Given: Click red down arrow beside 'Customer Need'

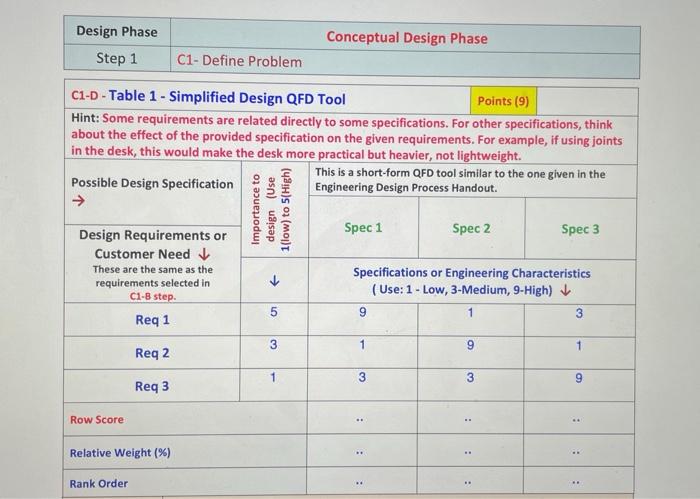Looking at the screenshot, I should tap(204, 254).
